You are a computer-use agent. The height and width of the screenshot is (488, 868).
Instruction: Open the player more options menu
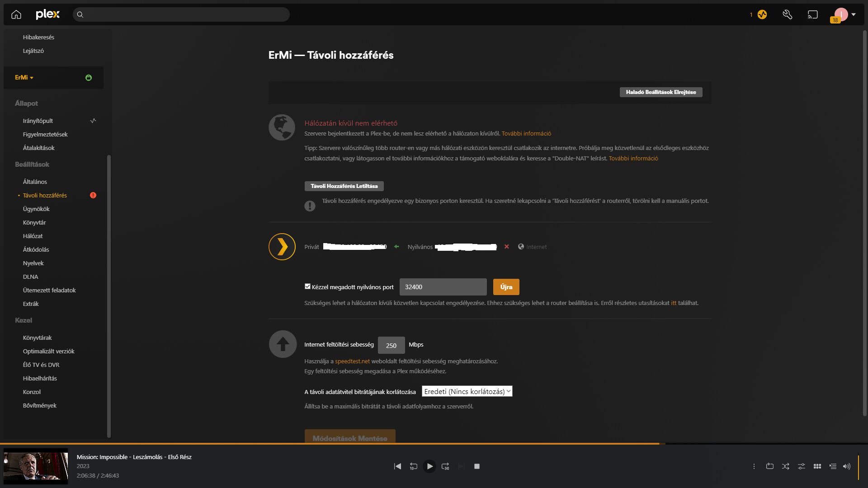(x=754, y=466)
